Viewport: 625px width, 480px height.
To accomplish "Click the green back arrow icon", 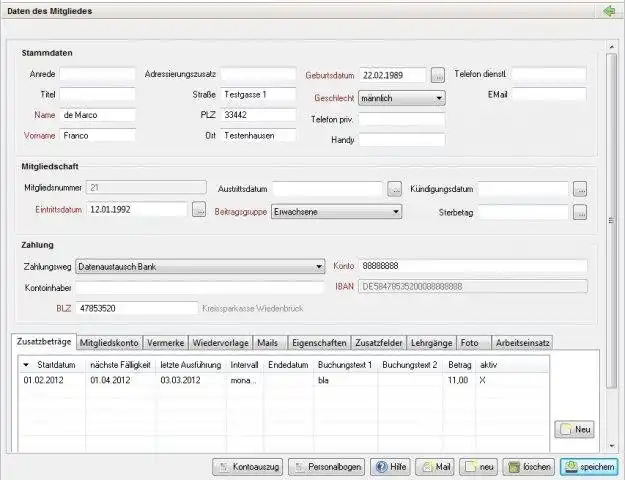I will click(609, 11).
